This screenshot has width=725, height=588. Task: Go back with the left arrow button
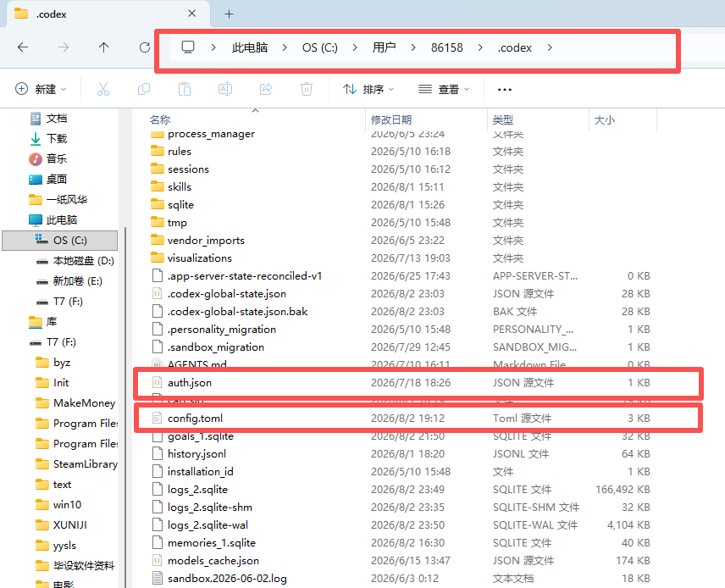23,47
